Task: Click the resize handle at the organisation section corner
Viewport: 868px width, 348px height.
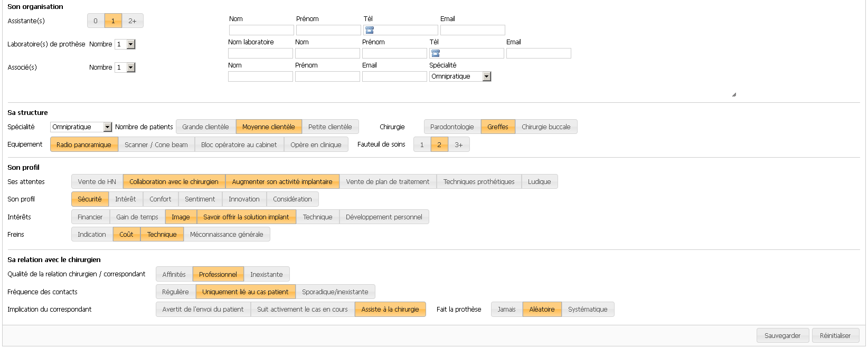Action: tap(734, 95)
